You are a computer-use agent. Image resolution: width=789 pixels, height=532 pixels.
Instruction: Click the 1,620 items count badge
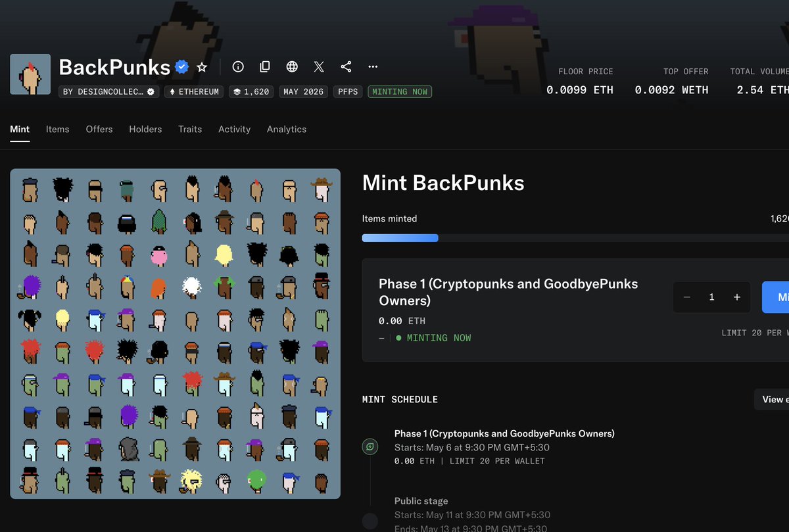click(x=252, y=91)
